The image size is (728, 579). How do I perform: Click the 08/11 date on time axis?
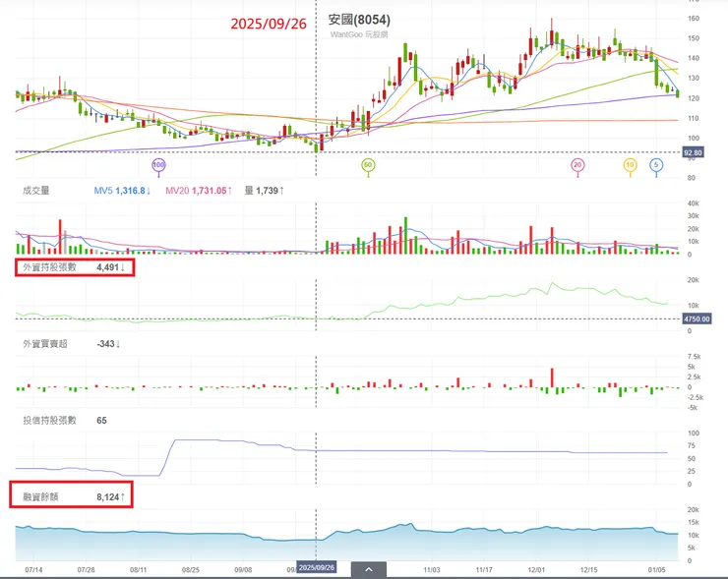click(x=139, y=570)
